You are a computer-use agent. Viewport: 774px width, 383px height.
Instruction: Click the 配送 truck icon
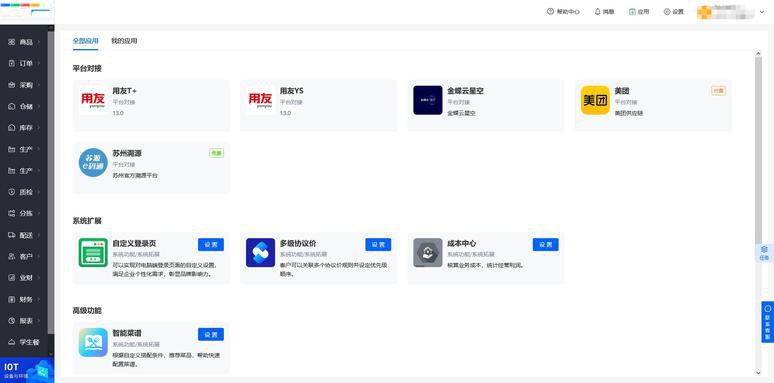(x=12, y=235)
